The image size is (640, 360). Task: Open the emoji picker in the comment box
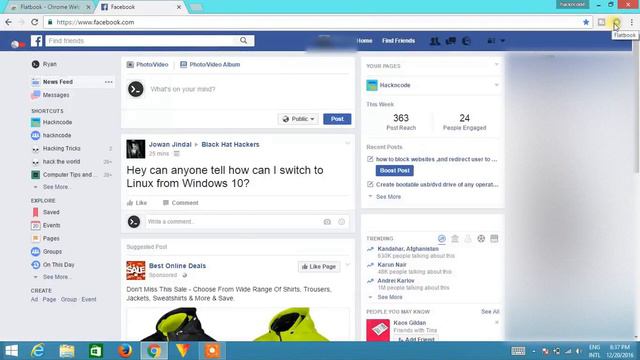(x=341, y=222)
